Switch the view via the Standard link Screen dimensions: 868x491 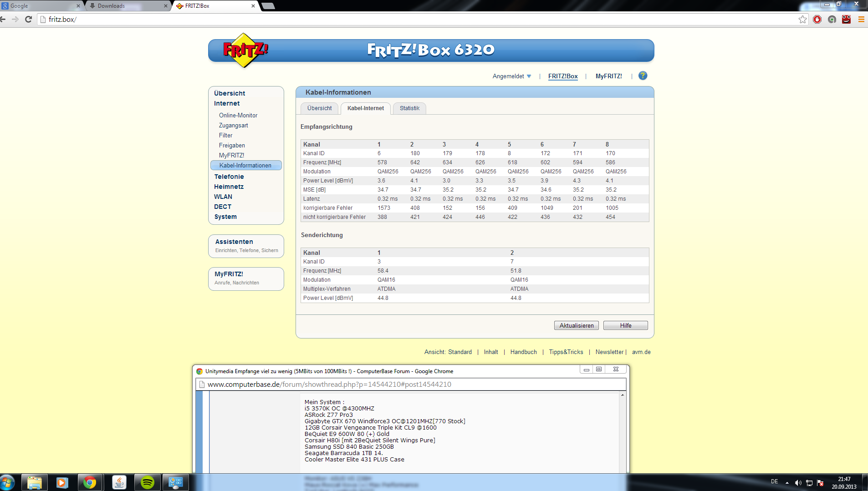(x=460, y=352)
